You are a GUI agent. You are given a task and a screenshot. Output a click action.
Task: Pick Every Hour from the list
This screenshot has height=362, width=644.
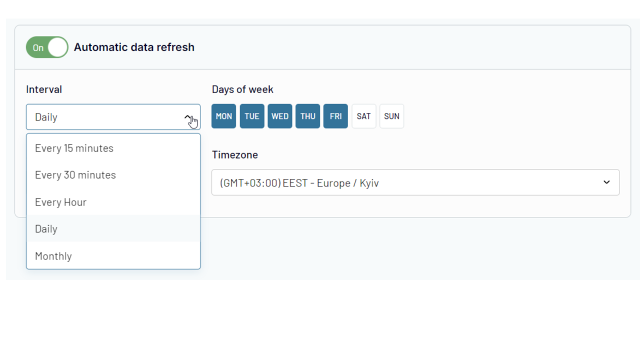(x=61, y=202)
